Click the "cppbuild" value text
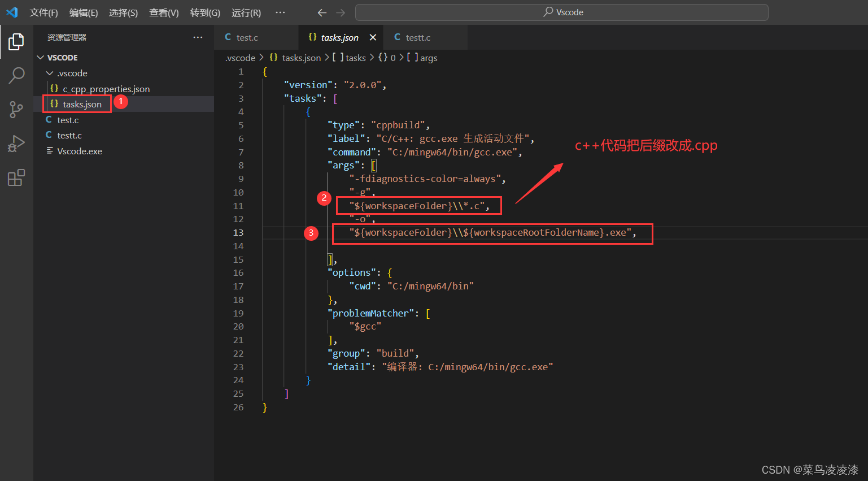This screenshot has width=868, height=481. 398,125
